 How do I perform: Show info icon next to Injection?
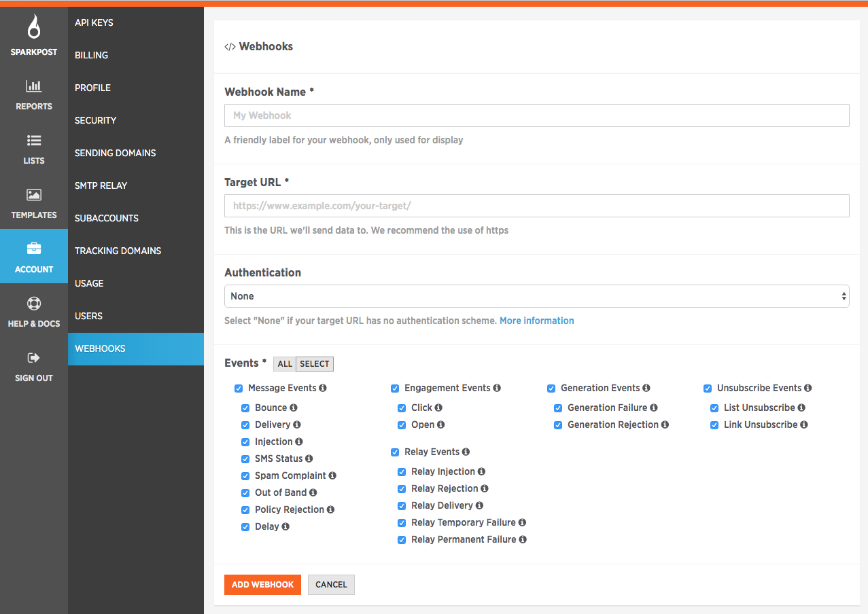299,441
